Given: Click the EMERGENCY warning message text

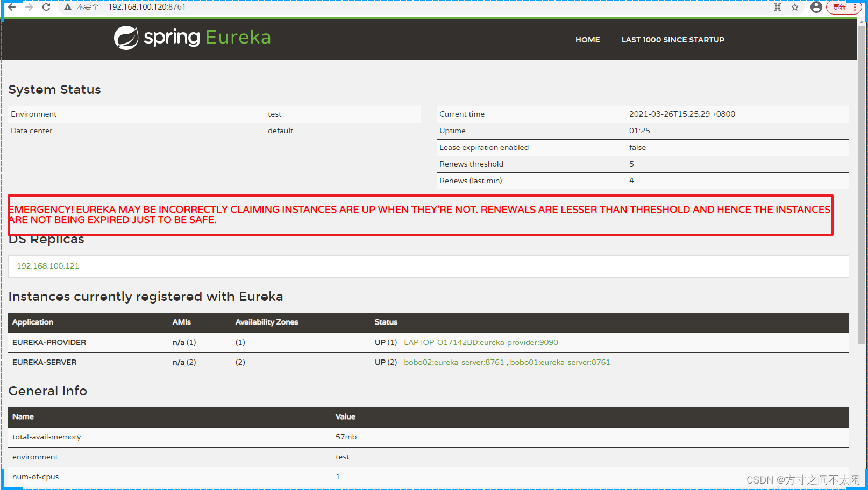Looking at the screenshot, I should (419, 214).
